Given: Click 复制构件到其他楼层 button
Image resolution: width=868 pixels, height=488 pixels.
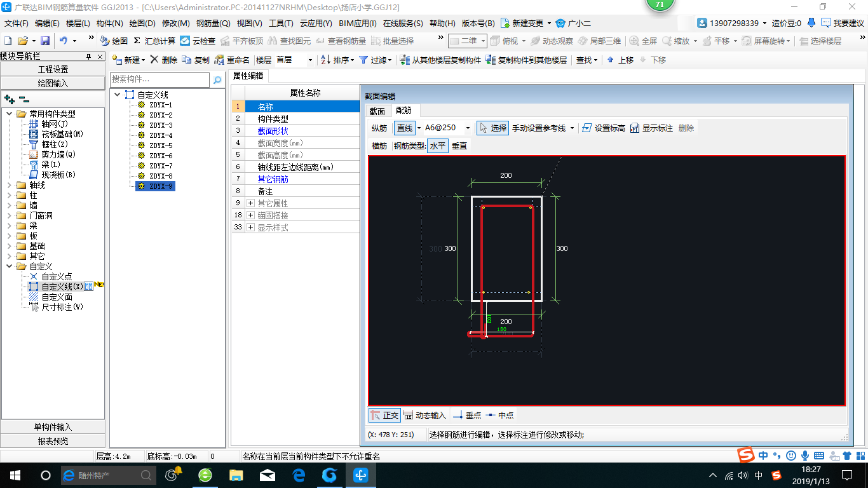Looking at the screenshot, I should 526,60.
